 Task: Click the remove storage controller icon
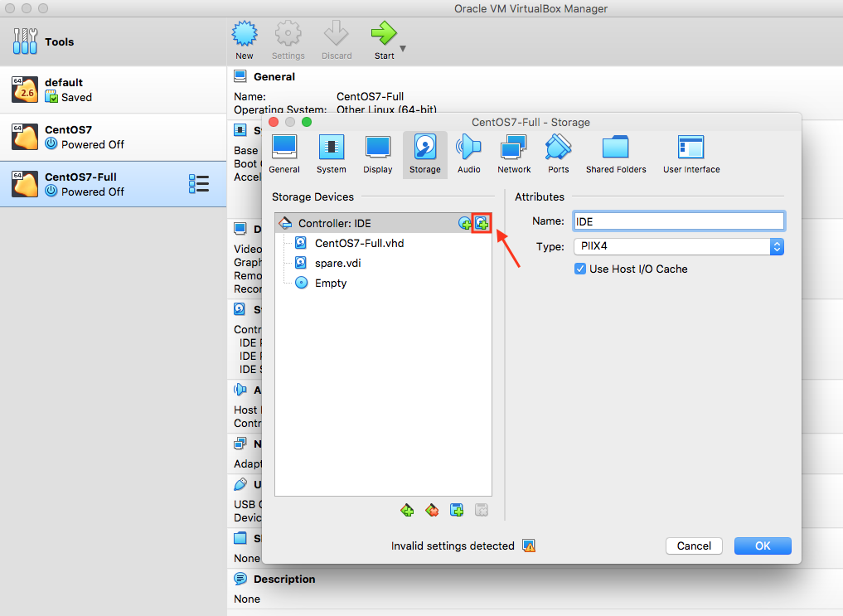pos(432,510)
